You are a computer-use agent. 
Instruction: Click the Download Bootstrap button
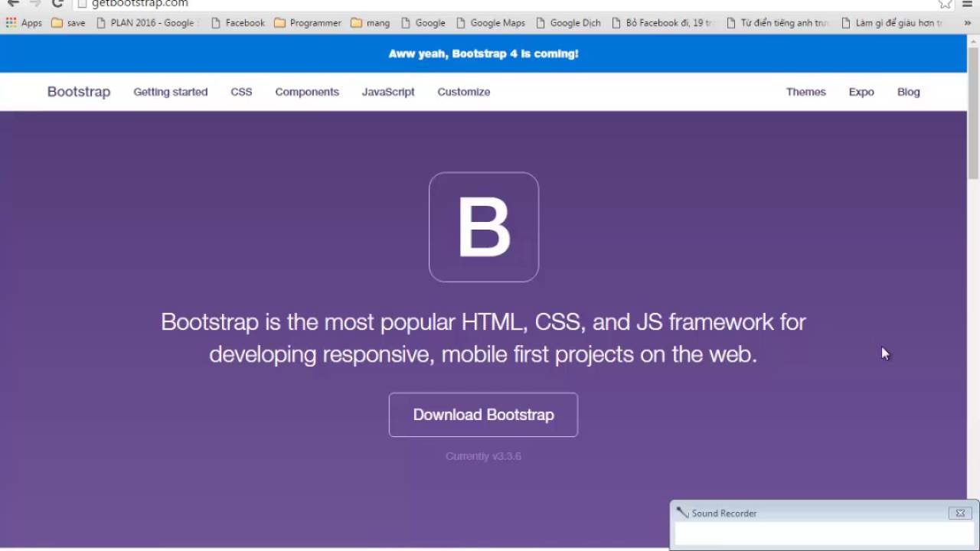(483, 415)
